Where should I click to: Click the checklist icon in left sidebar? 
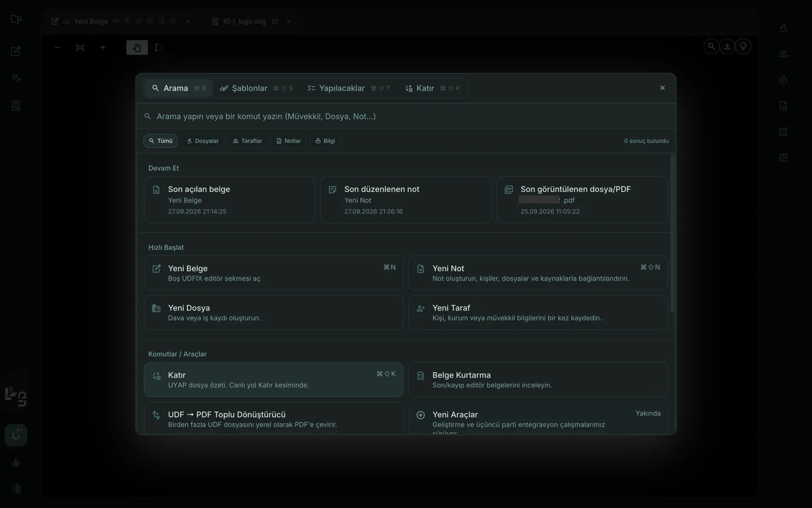16,78
